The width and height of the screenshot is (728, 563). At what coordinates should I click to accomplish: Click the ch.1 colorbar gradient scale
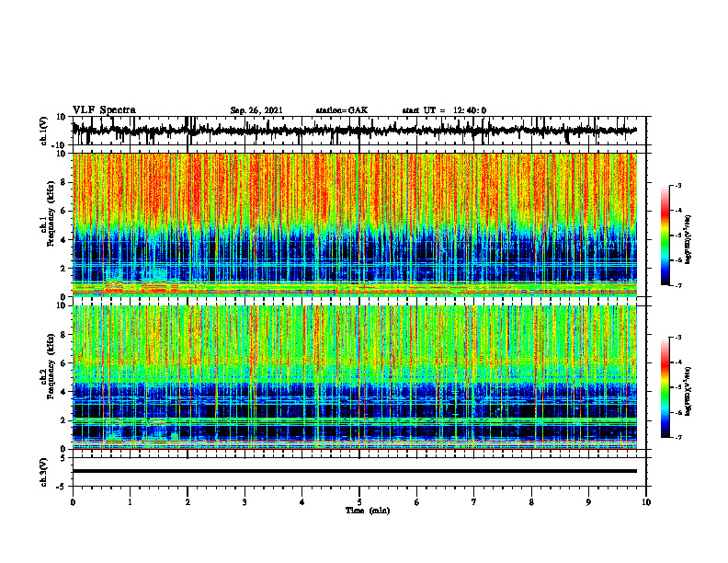click(x=665, y=236)
